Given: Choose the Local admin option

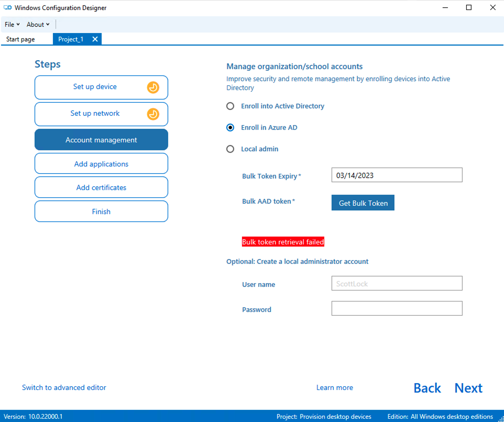Looking at the screenshot, I should point(230,149).
